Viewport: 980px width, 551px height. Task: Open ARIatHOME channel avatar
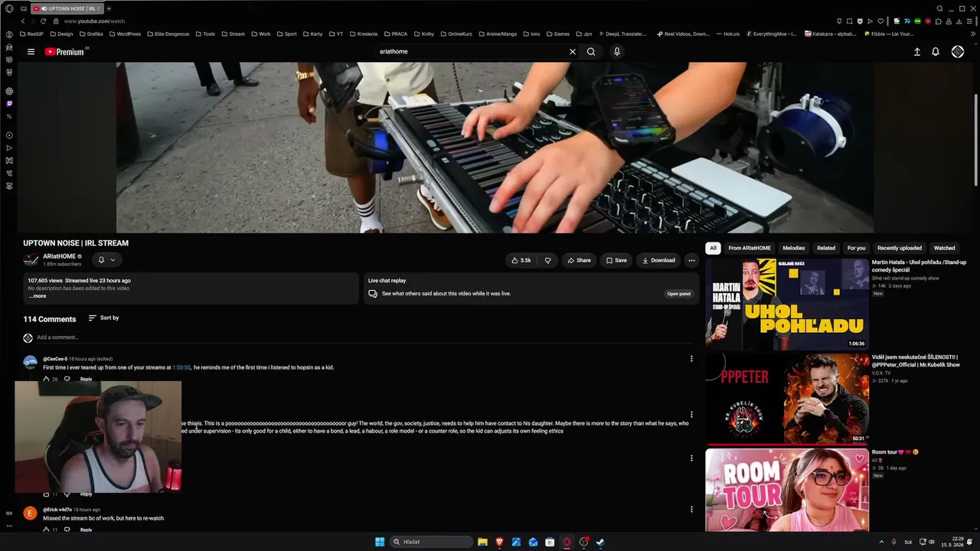[x=31, y=260]
